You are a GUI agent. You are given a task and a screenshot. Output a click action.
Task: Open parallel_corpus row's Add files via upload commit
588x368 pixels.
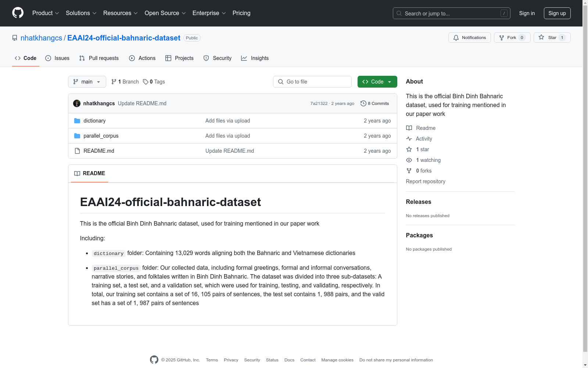point(228,136)
